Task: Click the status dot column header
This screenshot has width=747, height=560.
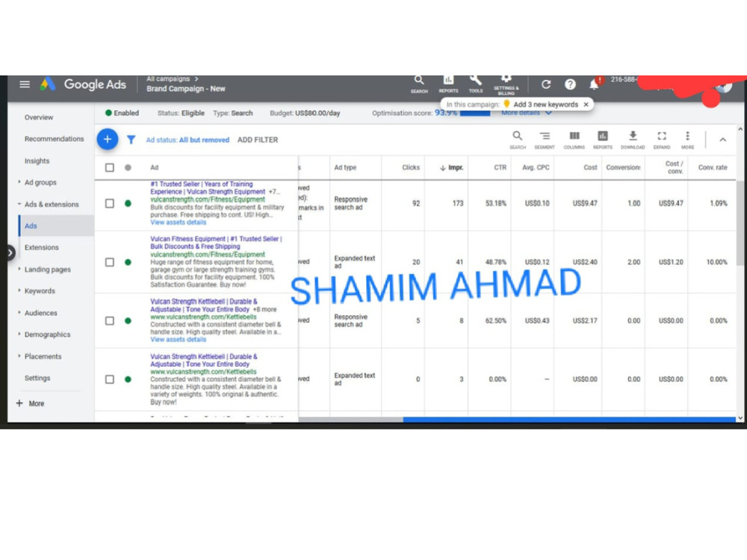Action: [x=128, y=167]
